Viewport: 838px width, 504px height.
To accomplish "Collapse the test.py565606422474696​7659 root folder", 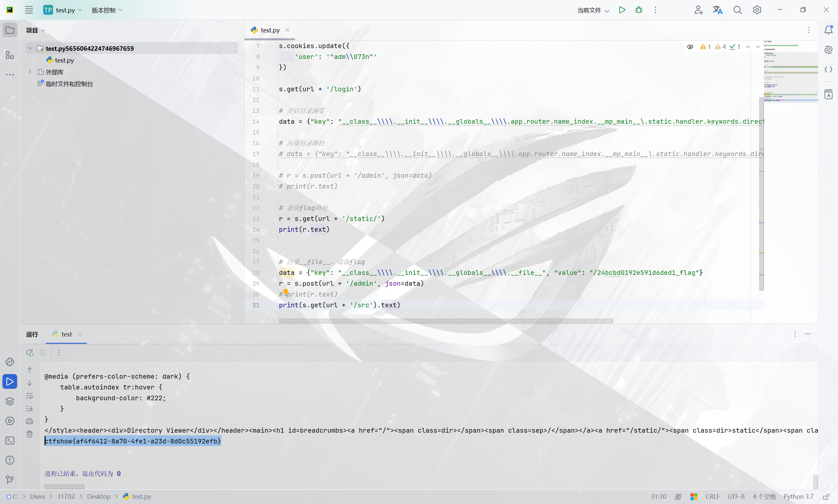I will pos(30,48).
